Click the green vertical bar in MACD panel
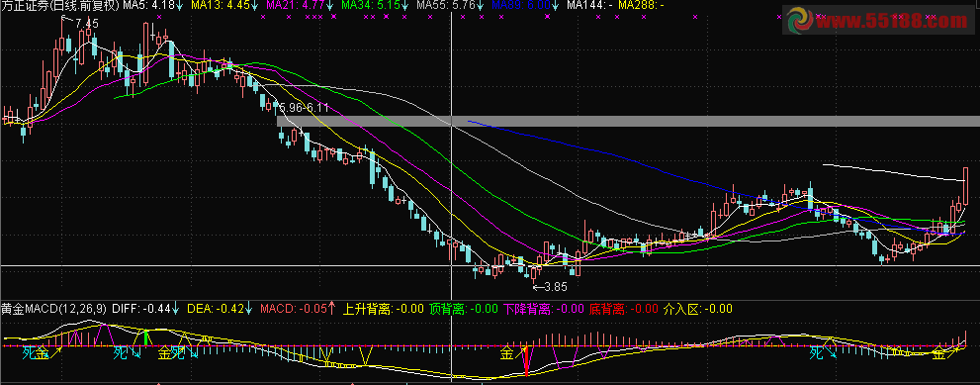Viewport: 980px width, 385px height. click(x=146, y=337)
